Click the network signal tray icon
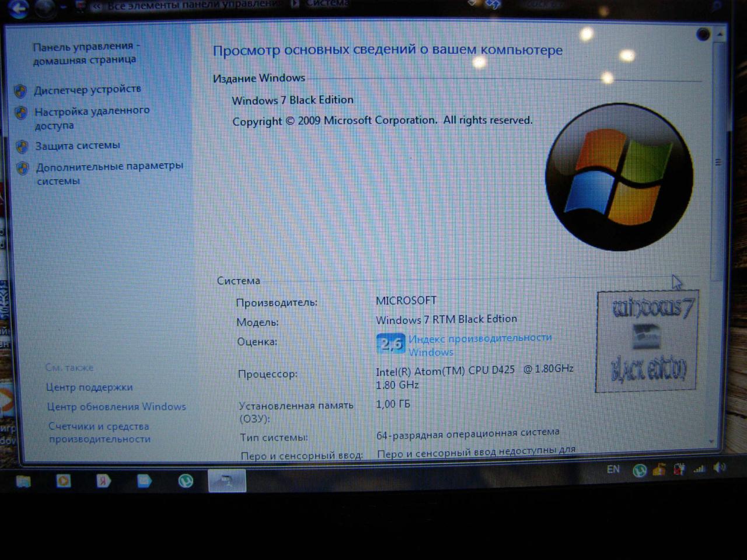Viewport: 747px width, 560px height. (x=699, y=468)
